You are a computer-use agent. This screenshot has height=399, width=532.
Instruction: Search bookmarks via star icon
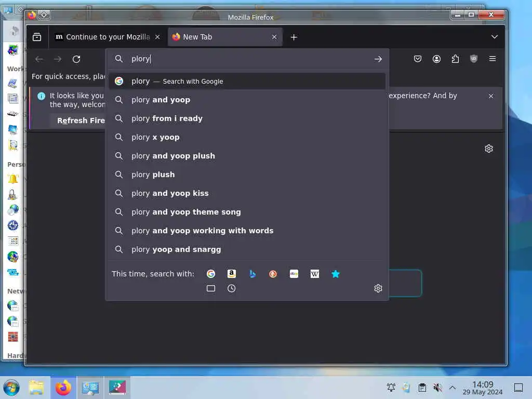[x=335, y=274]
